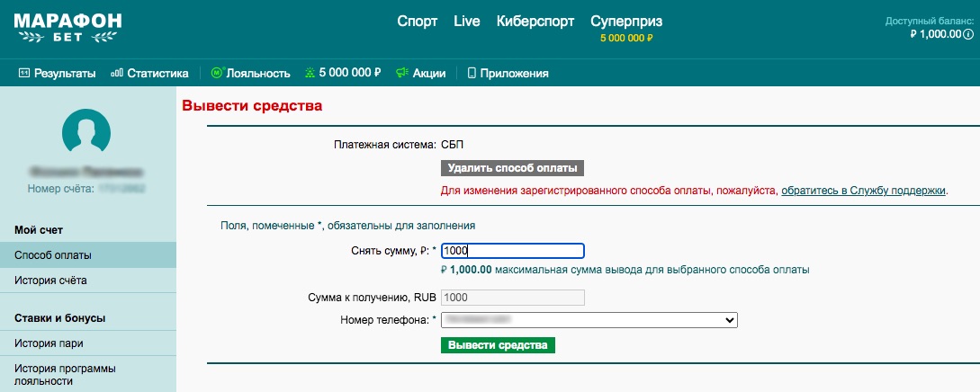Click Статистика link text
Image resolution: width=980 pixels, height=392 pixels.
pos(158,73)
